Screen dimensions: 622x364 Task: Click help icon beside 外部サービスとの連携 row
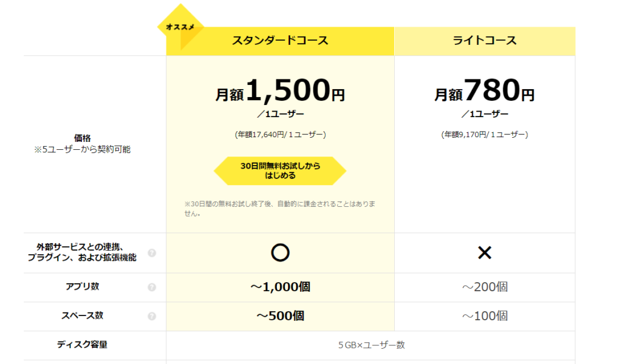click(x=152, y=253)
